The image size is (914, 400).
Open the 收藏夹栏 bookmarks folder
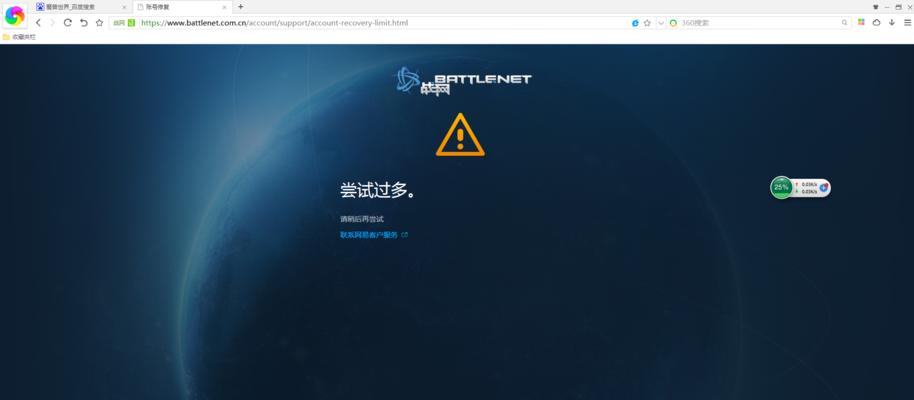tap(19, 37)
